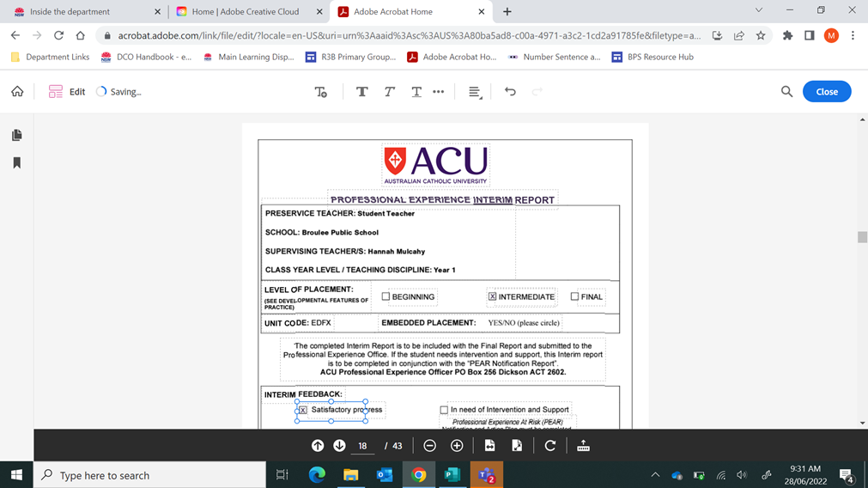Click the Add Text tool icon
The image size is (868, 488).
[321, 92]
